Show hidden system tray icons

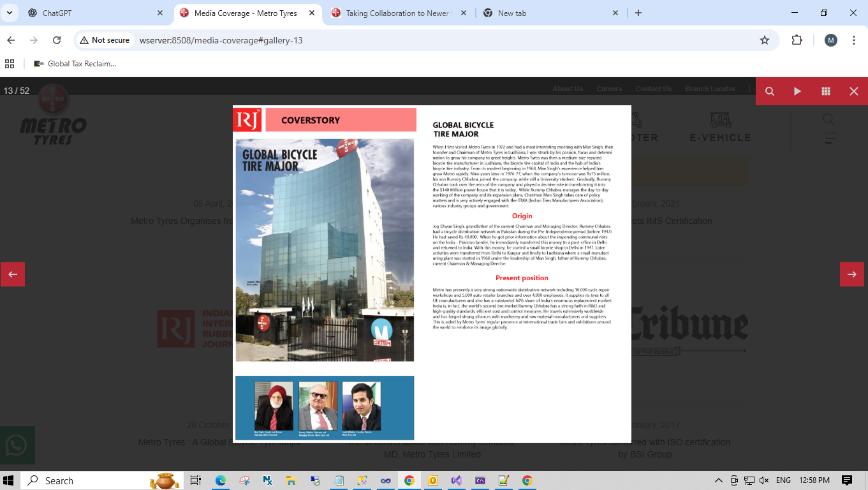coord(719,480)
